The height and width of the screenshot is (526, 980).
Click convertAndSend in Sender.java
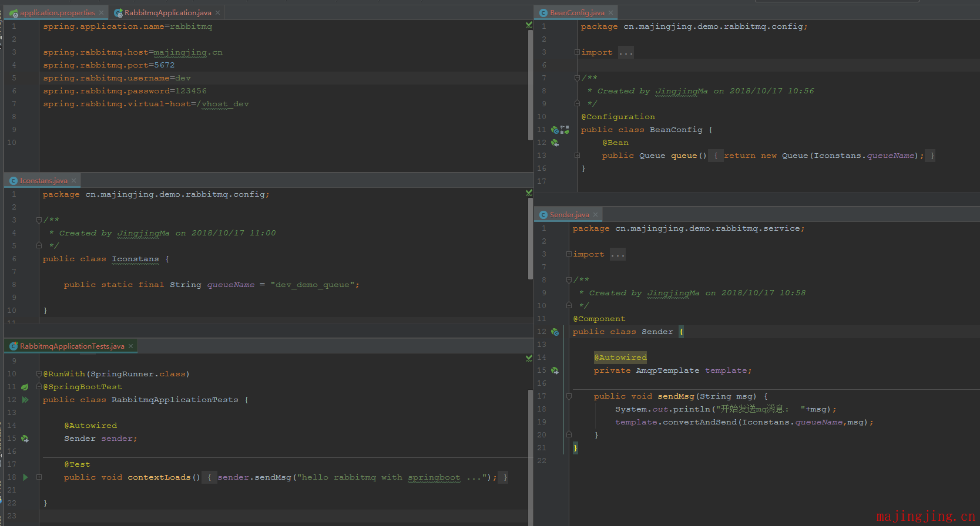tap(700, 422)
